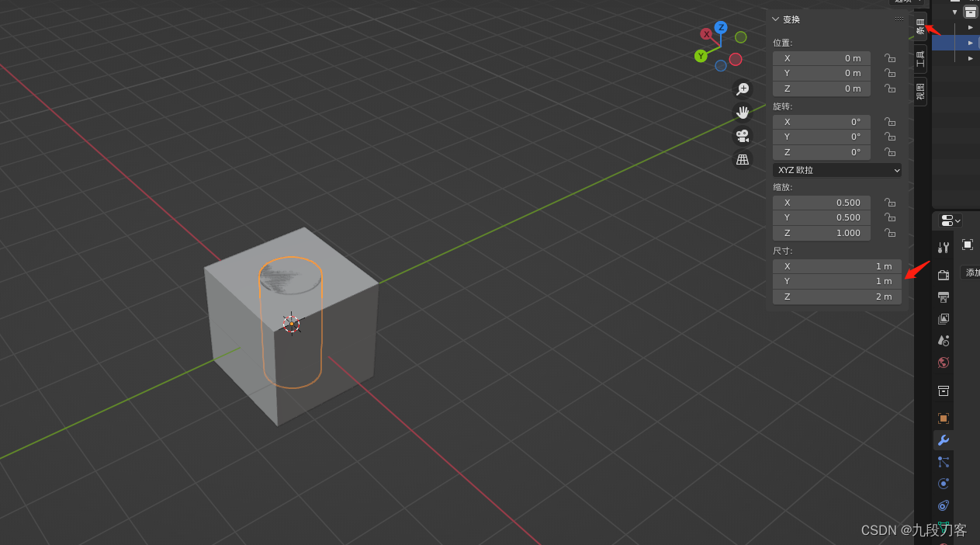Image resolution: width=980 pixels, height=545 pixels.
Task: Click the magnifier zoom icon in viewport
Action: [743, 89]
